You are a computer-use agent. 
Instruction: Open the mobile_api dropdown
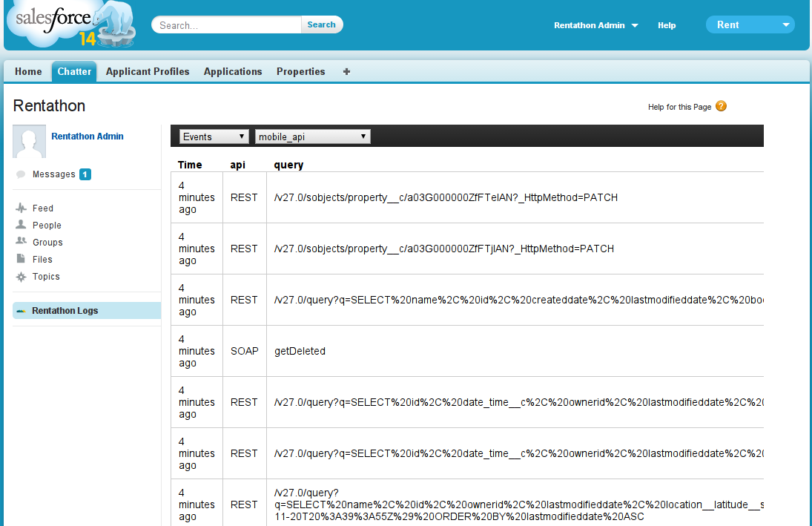[x=312, y=137]
